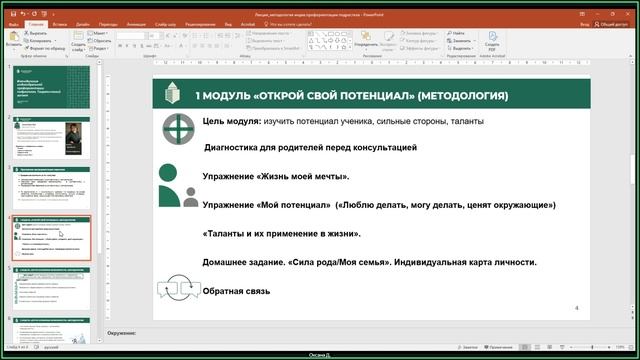Adjust the zoom slider
Viewport: 640px width, 360px height.
[592, 347]
